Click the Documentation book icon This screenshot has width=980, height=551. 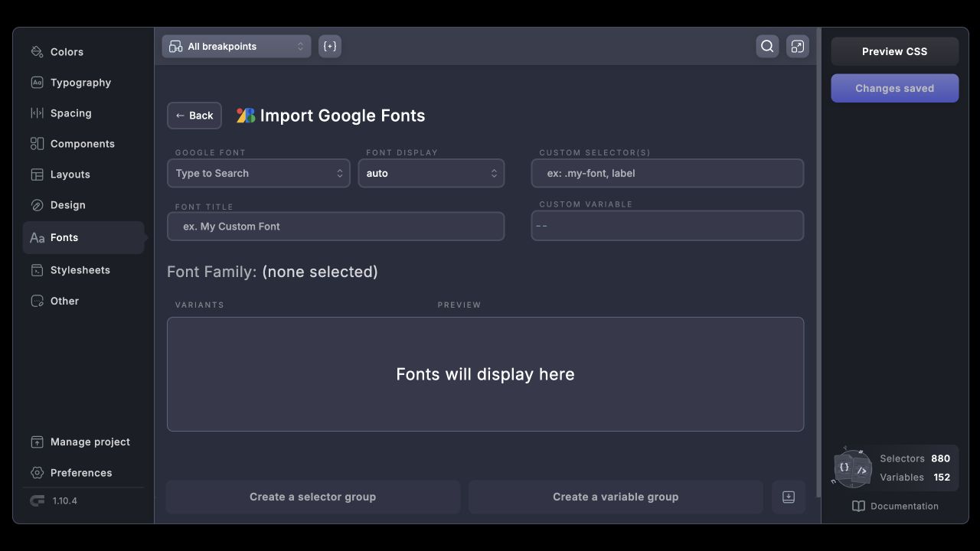tap(858, 506)
